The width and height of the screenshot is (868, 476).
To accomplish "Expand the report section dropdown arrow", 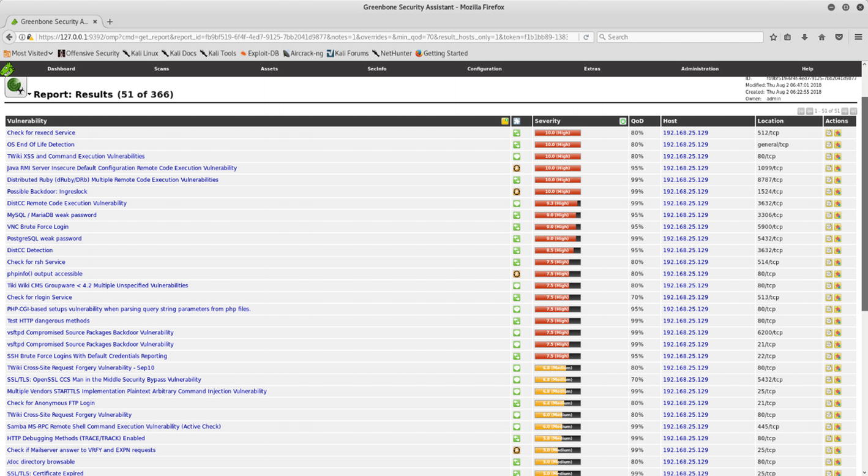I will 29,94.
